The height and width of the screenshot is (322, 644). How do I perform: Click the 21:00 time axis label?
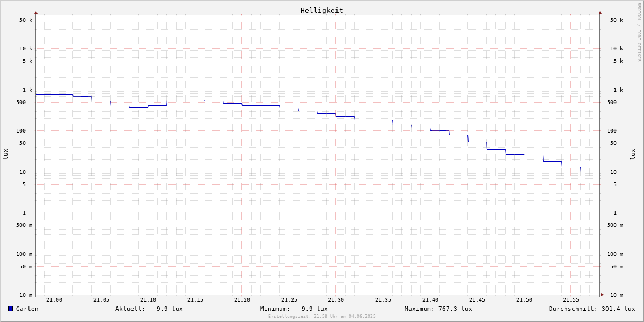tap(54, 300)
